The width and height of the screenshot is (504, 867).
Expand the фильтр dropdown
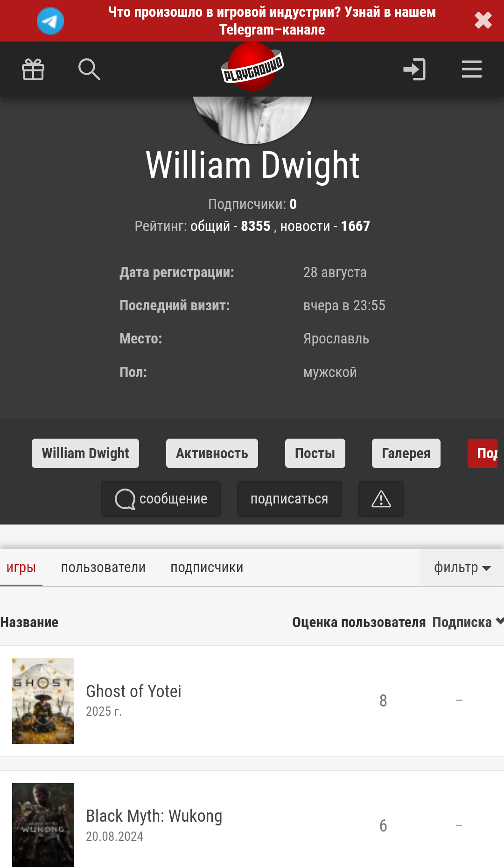click(462, 567)
